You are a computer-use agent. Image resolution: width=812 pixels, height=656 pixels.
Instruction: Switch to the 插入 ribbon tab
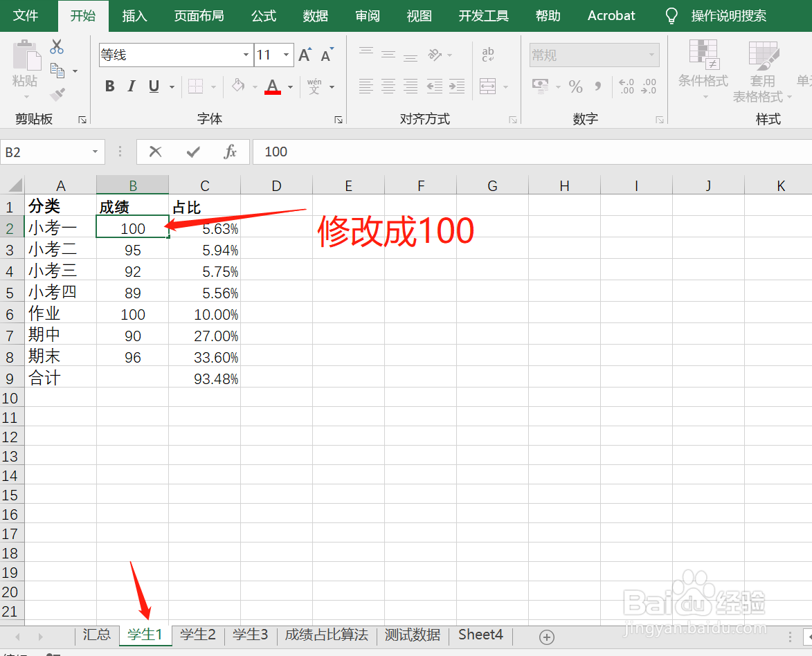(134, 15)
